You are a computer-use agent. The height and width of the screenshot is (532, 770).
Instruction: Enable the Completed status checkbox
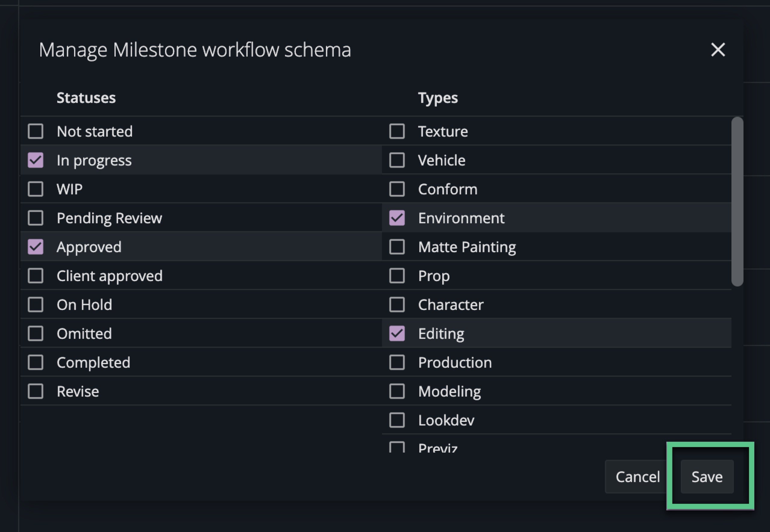point(36,362)
